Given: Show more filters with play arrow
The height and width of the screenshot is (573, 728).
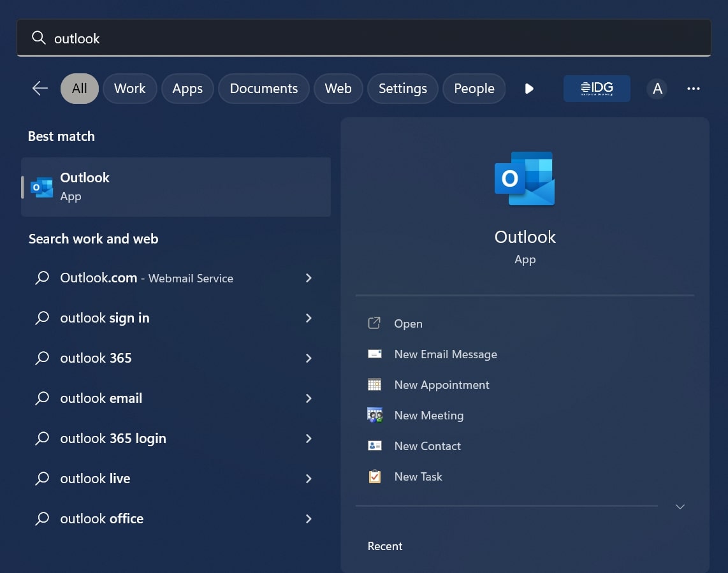Looking at the screenshot, I should [529, 88].
